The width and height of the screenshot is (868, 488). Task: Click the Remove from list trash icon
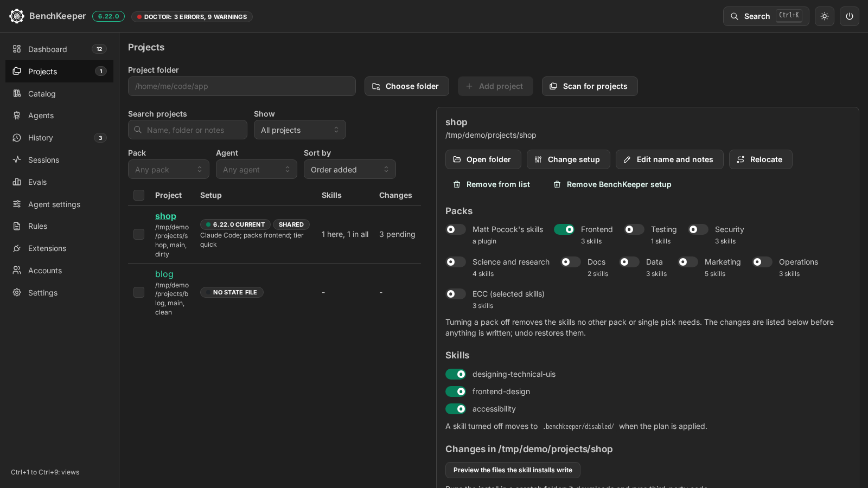tap(457, 184)
